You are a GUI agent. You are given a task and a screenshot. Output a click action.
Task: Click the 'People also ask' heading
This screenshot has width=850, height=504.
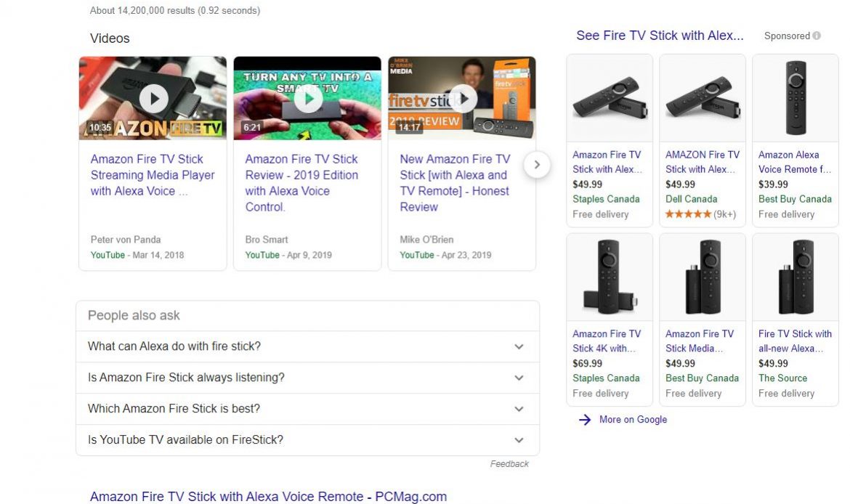134,315
